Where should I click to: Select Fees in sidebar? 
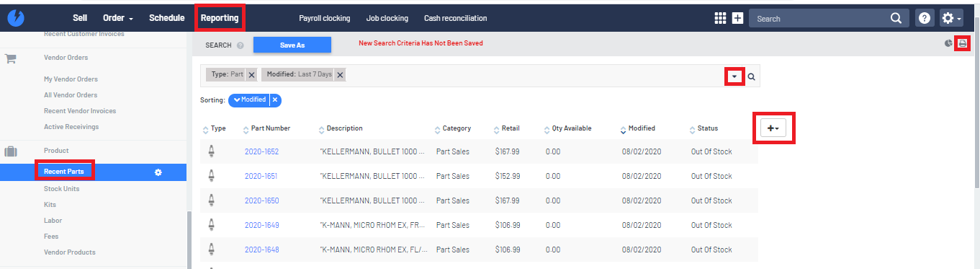coord(51,237)
